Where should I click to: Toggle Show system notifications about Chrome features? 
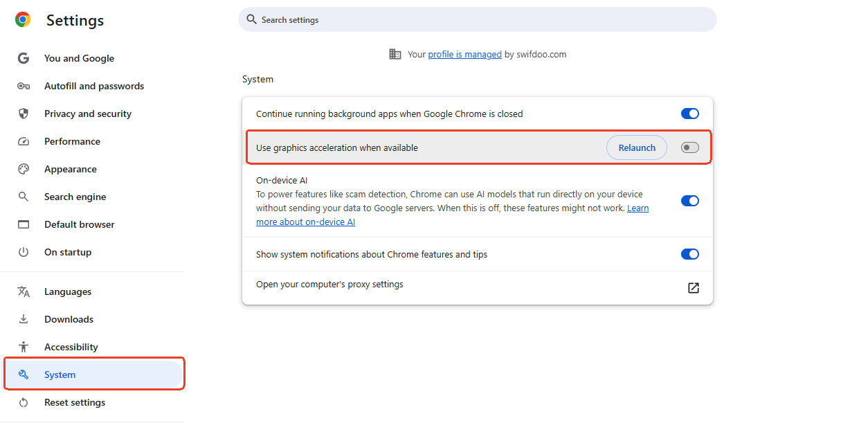tap(690, 254)
